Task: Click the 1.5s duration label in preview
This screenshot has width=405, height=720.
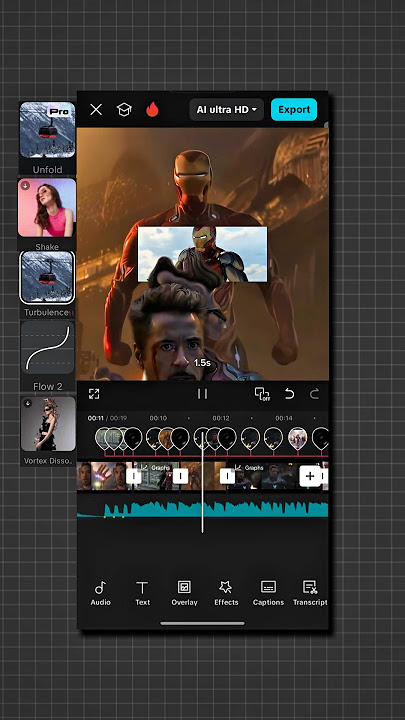Action: coord(202,363)
